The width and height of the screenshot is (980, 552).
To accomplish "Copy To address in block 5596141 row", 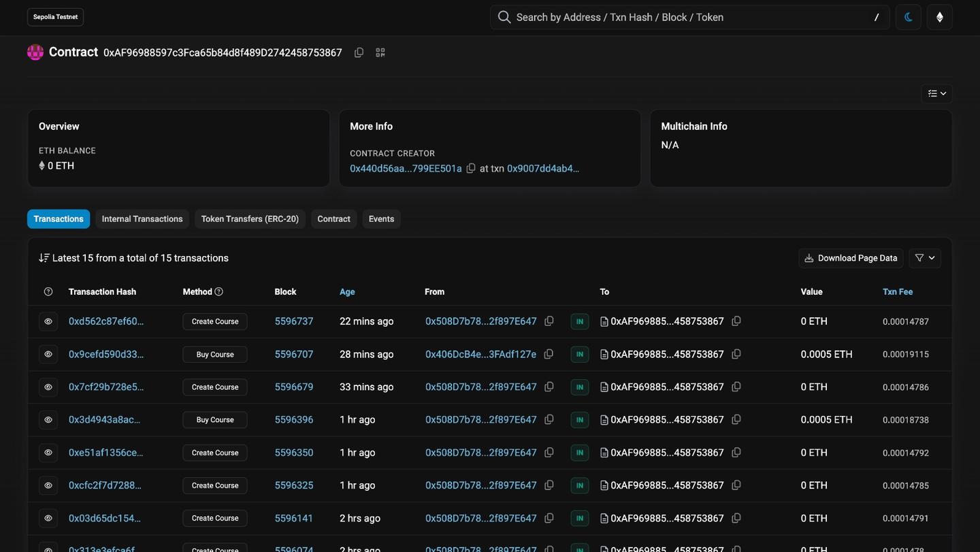I will [736, 518].
